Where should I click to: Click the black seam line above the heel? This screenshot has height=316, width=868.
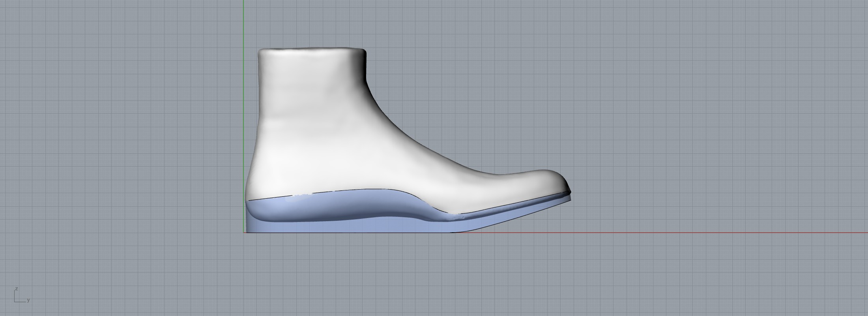tap(268, 197)
